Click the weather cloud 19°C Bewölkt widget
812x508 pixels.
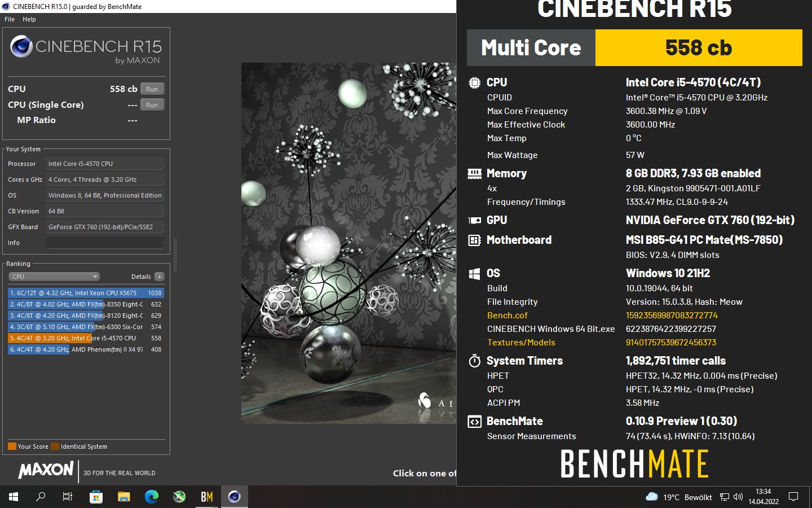click(679, 497)
